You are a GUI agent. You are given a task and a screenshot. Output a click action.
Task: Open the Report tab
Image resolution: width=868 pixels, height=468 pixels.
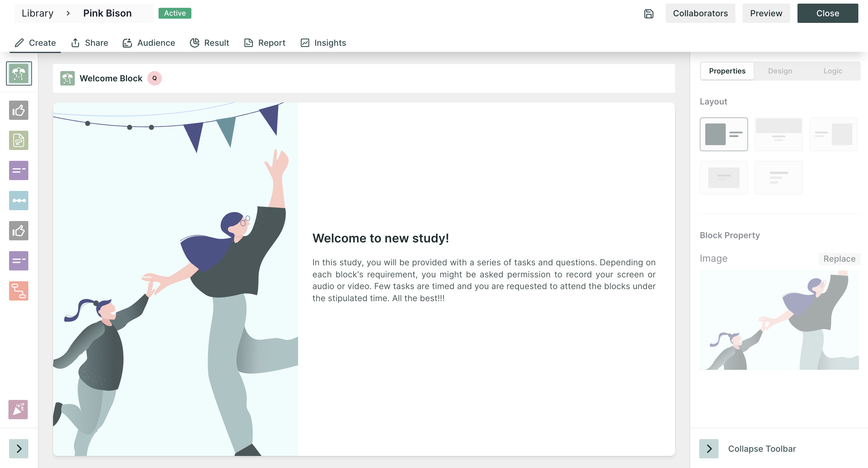265,43
